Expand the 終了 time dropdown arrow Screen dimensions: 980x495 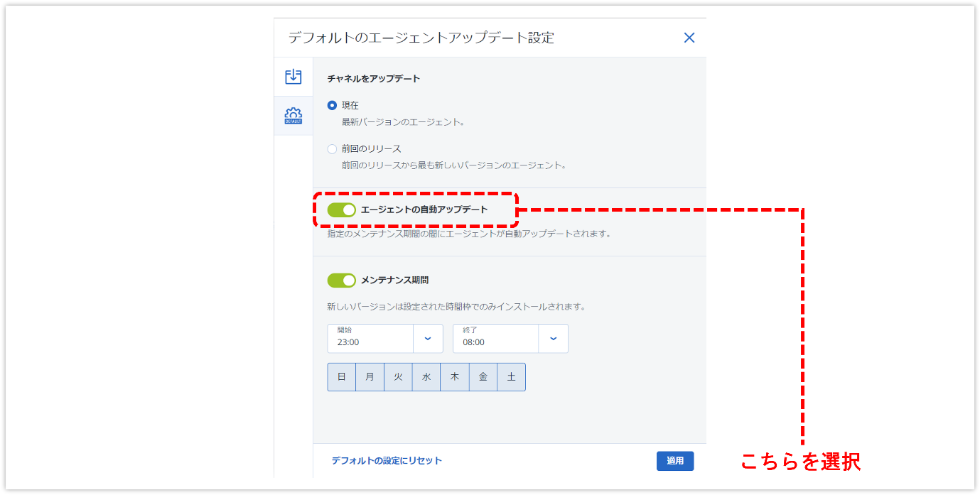point(553,339)
